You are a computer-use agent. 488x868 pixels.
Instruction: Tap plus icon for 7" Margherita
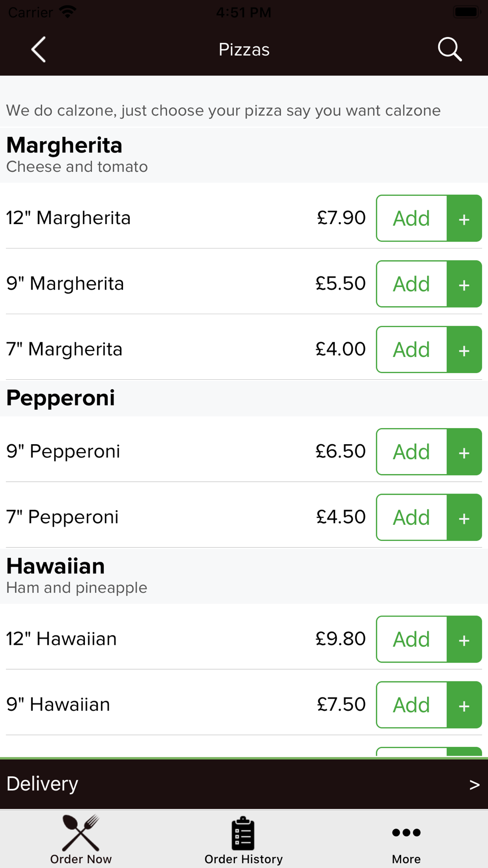click(465, 350)
